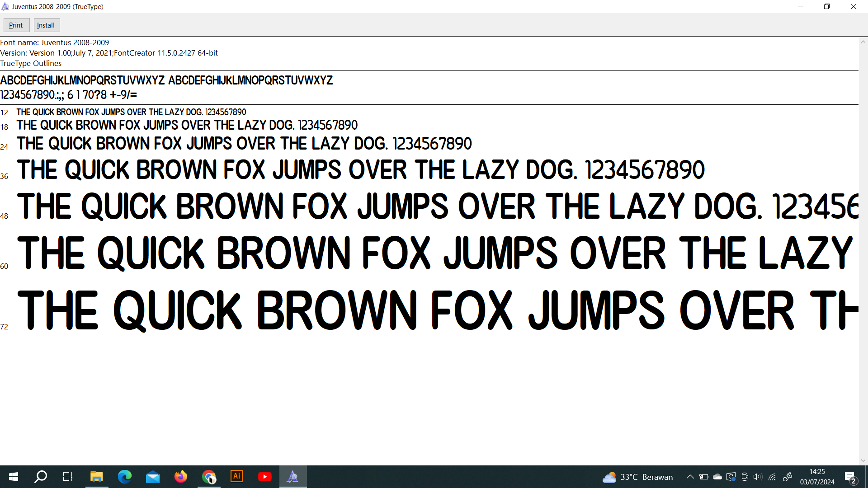The image size is (868, 488).
Task: Launch Firefox from the taskbar
Action: tap(181, 477)
